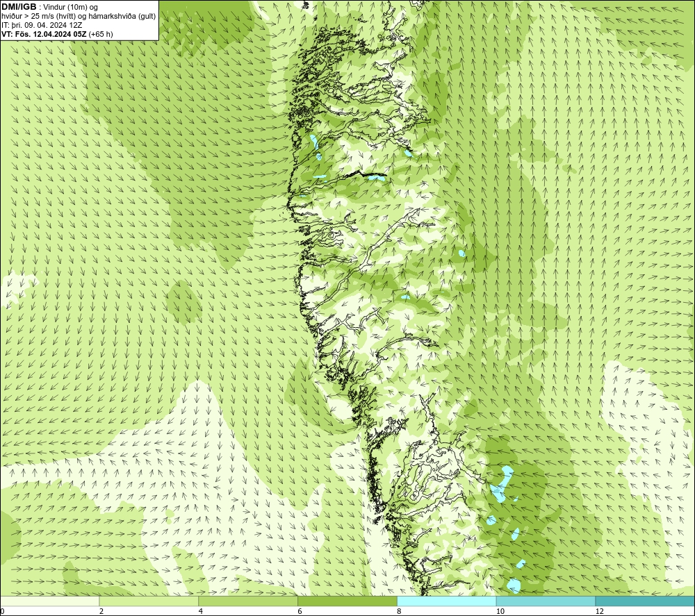Viewport: 695px width, 616px height.
Task: Click the legend scale label '6'
Action: (300, 611)
